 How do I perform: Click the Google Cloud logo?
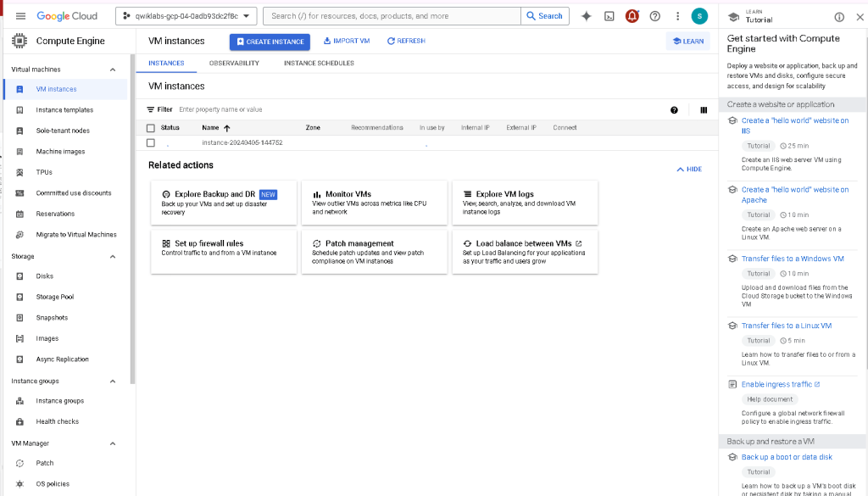[67, 16]
